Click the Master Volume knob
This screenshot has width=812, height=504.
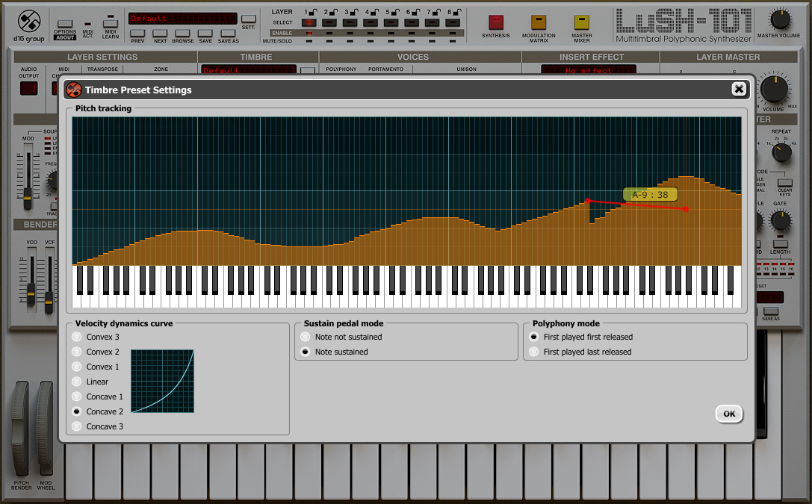click(780, 19)
